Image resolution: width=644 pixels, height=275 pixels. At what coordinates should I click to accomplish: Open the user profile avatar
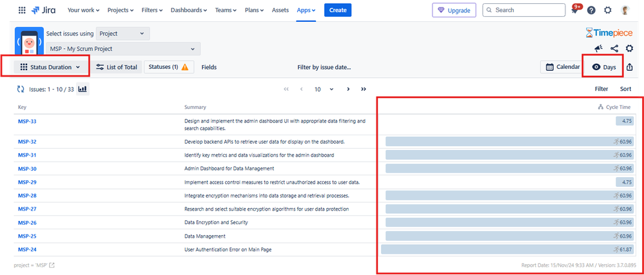[625, 10]
